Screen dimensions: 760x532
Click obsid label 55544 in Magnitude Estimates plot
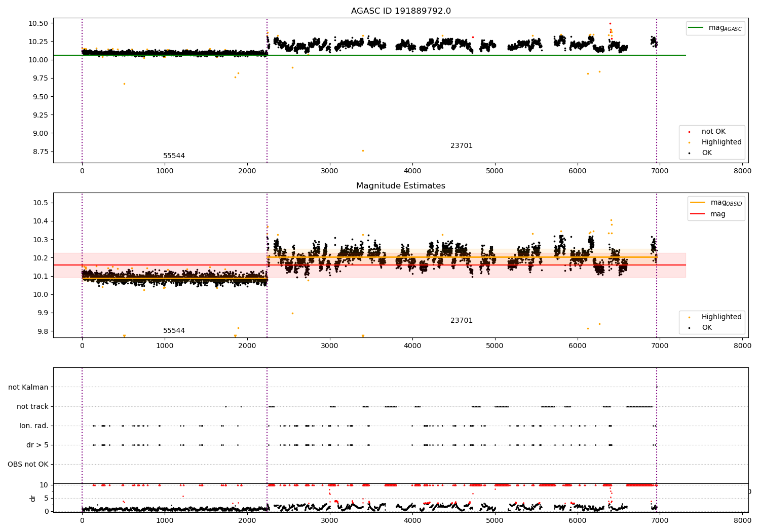[174, 331]
